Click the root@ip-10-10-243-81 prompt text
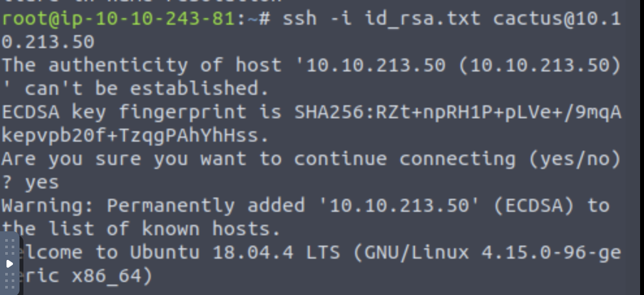Viewport: 644px width, 295px height. pos(117,18)
